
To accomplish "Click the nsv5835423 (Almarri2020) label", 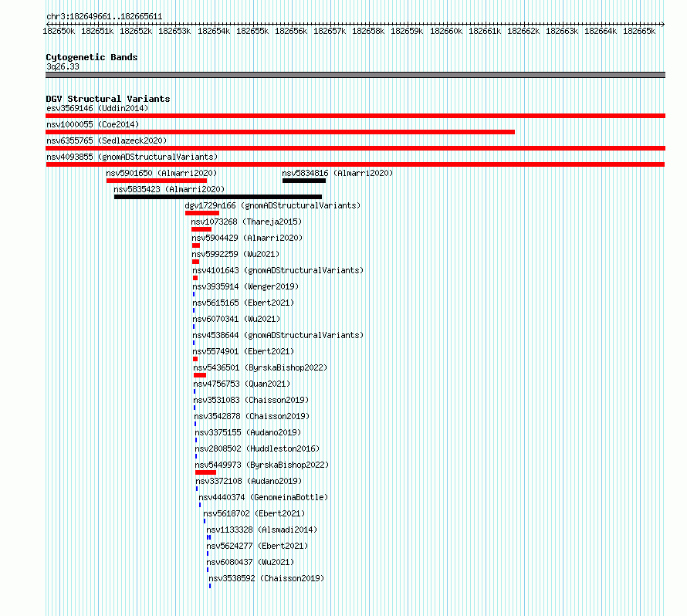I will click(169, 189).
